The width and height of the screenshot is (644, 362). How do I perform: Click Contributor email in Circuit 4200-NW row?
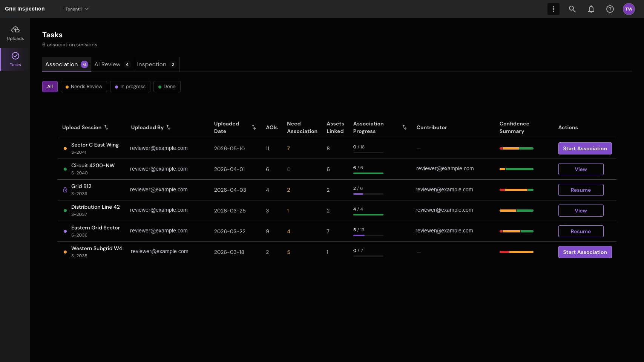[x=445, y=169]
